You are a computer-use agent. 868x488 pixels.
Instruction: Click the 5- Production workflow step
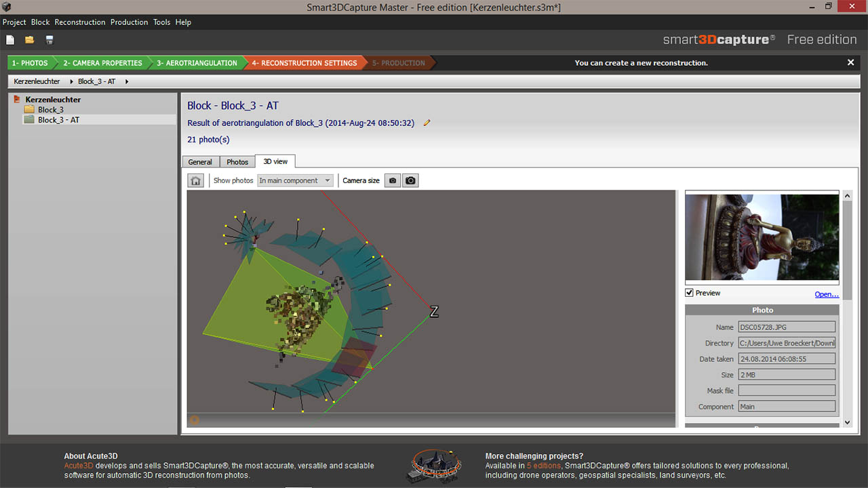point(401,63)
